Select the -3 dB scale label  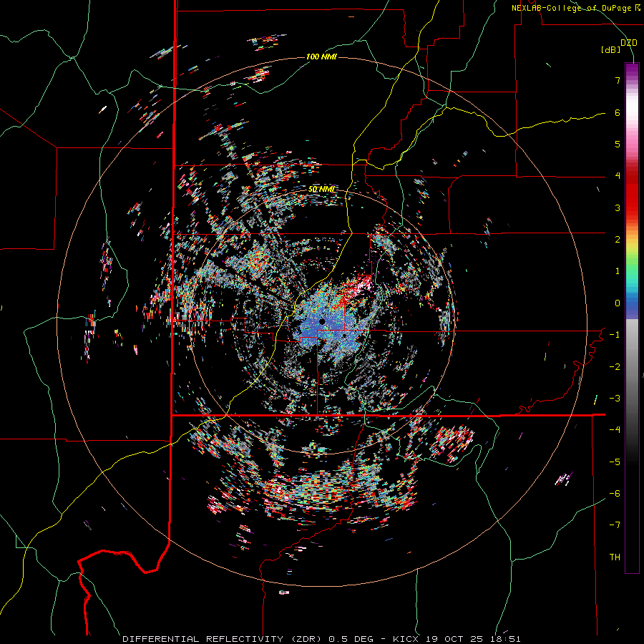coord(615,399)
